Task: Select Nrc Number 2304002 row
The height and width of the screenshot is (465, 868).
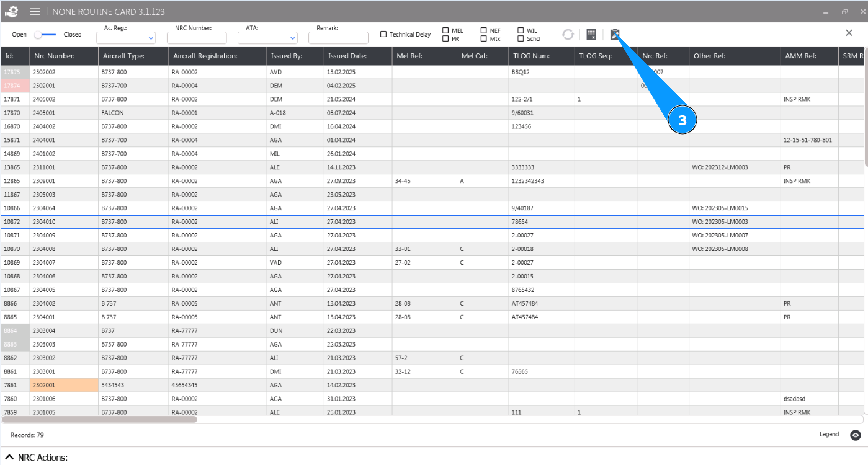Action: (432, 304)
